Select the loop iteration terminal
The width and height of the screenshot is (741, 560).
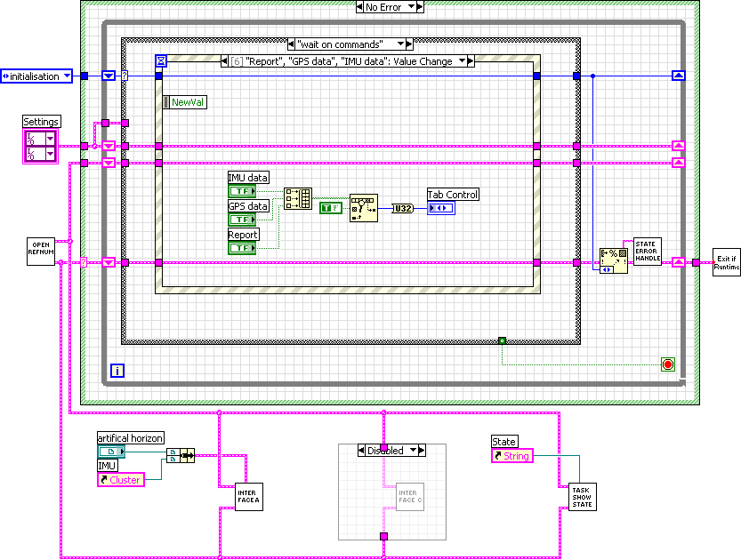(117, 371)
